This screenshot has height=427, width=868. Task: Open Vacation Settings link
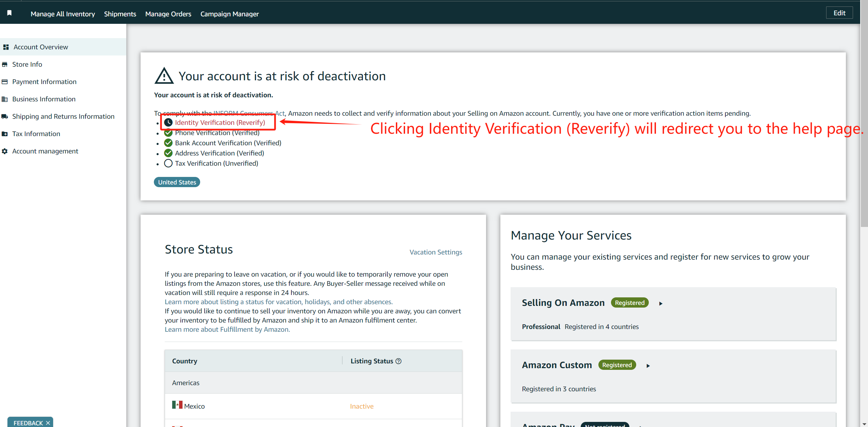436,252
